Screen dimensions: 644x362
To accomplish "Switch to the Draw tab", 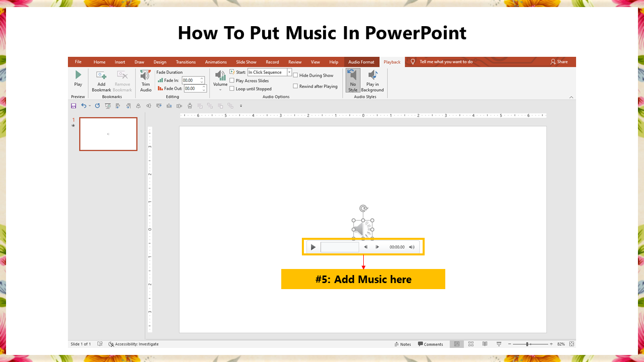I will (139, 62).
